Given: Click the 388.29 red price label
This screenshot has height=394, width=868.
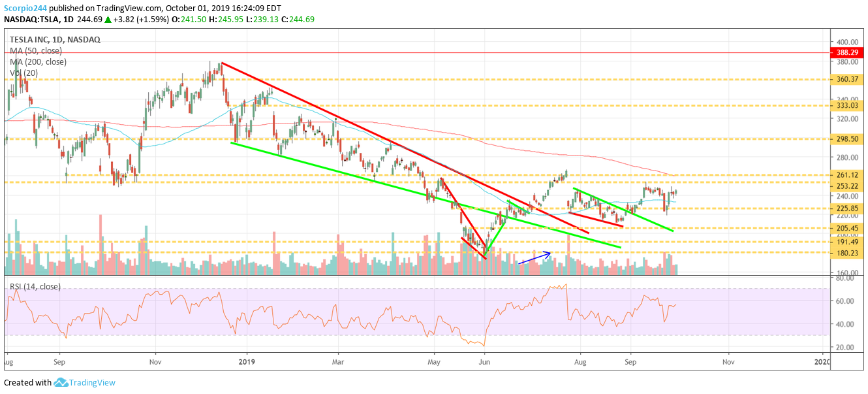Looking at the screenshot, I should (848, 52).
